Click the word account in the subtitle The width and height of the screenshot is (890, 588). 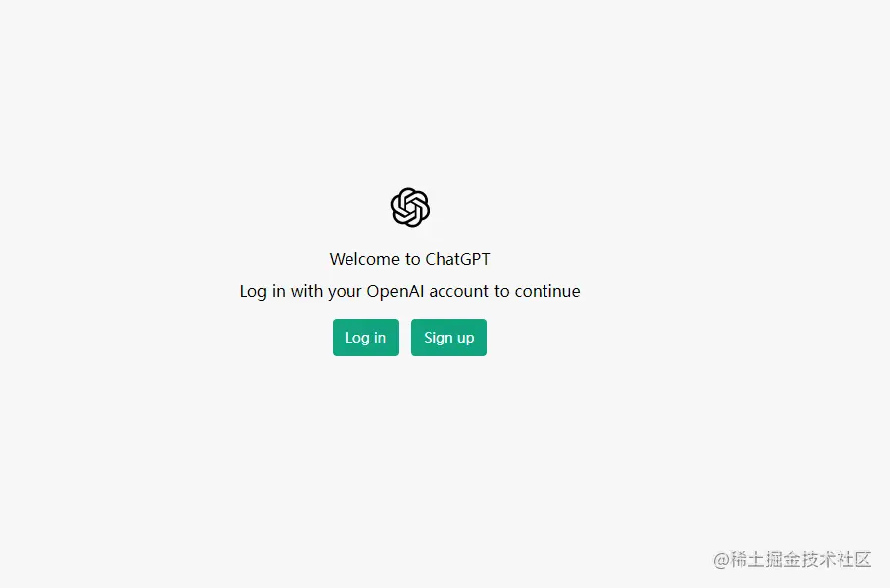pos(458,292)
